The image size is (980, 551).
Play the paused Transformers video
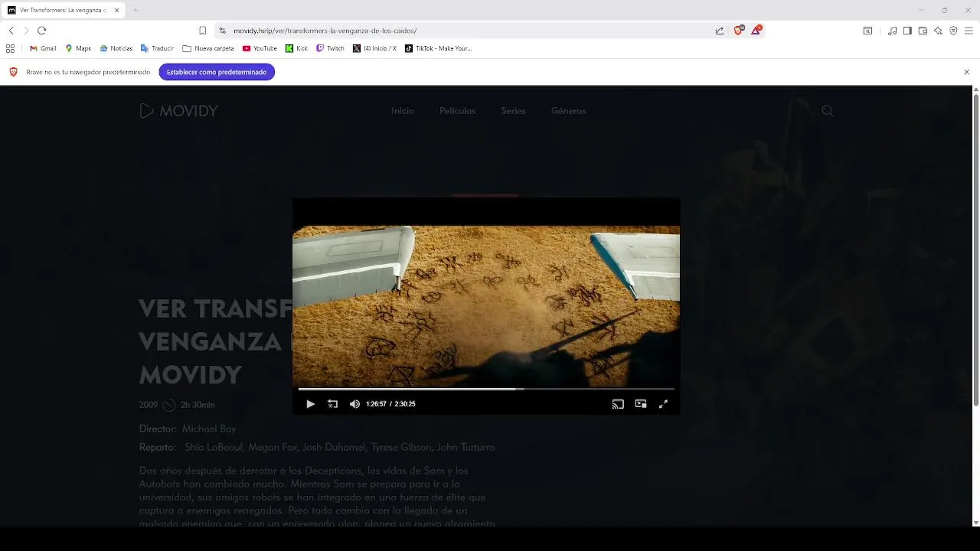coord(310,404)
